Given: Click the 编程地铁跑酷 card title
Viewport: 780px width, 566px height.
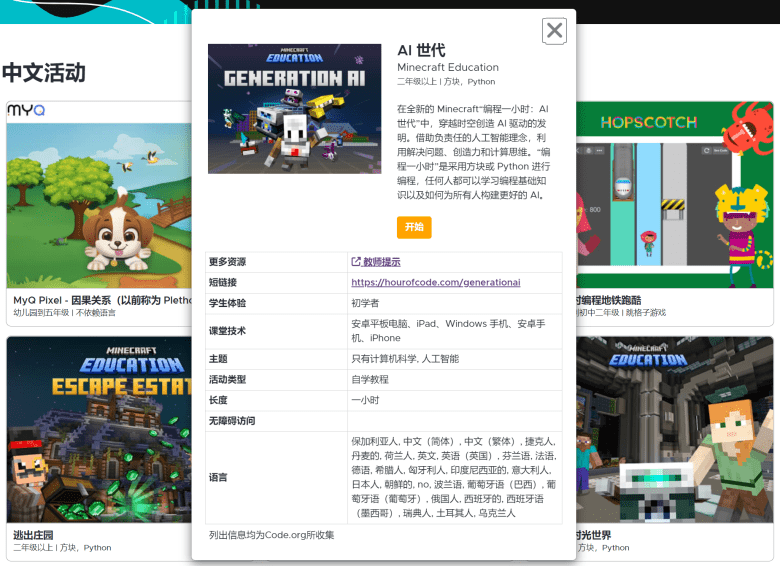Looking at the screenshot, I should click(608, 300).
